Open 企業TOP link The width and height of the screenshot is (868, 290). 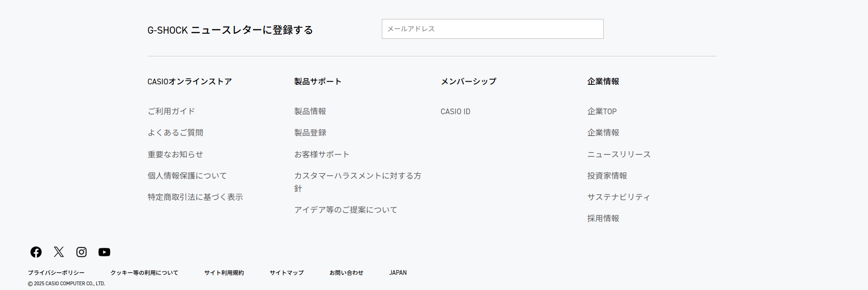click(602, 111)
